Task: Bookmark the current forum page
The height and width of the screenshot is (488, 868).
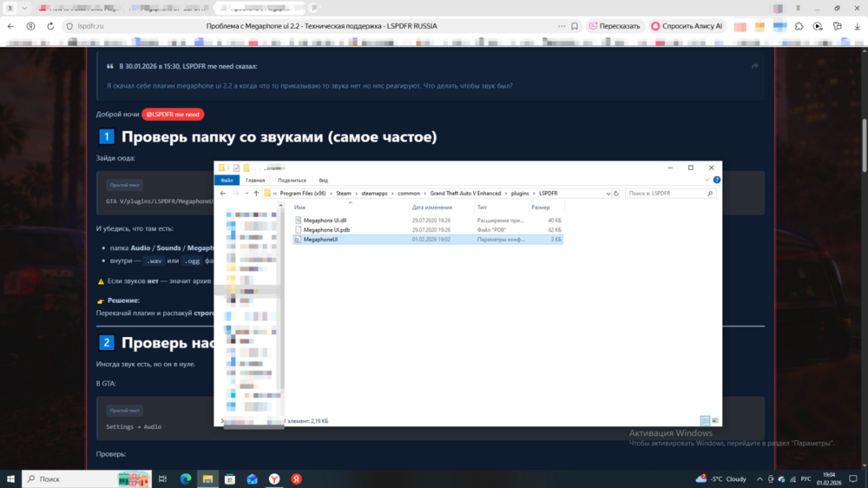Action: [x=575, y=26]
